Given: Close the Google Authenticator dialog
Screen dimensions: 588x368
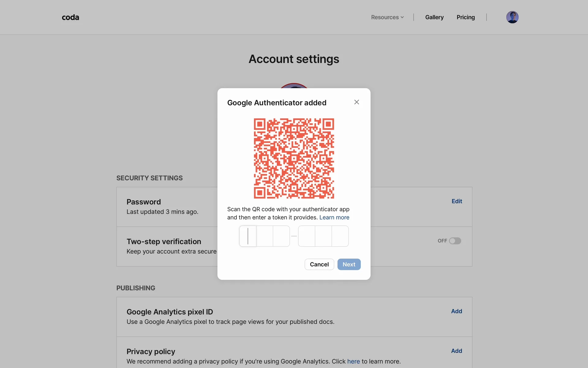Looking at the screenshot, I should [x=356, y=102].
